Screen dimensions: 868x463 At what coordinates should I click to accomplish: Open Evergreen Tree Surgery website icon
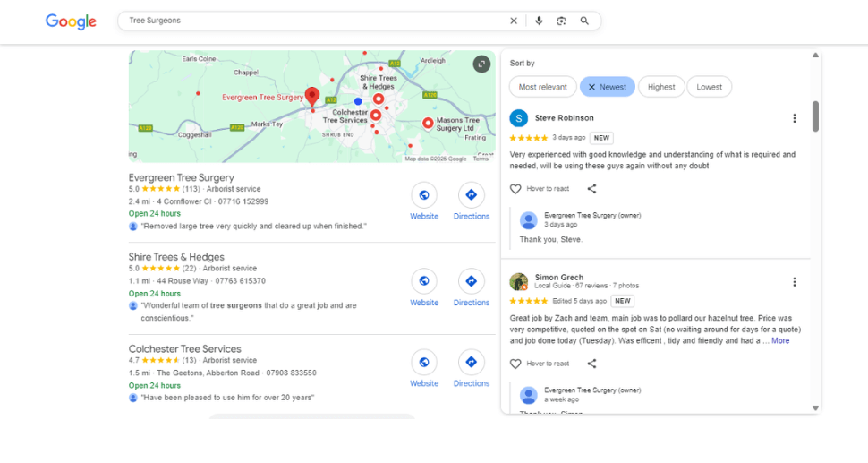tap(424, 195)
